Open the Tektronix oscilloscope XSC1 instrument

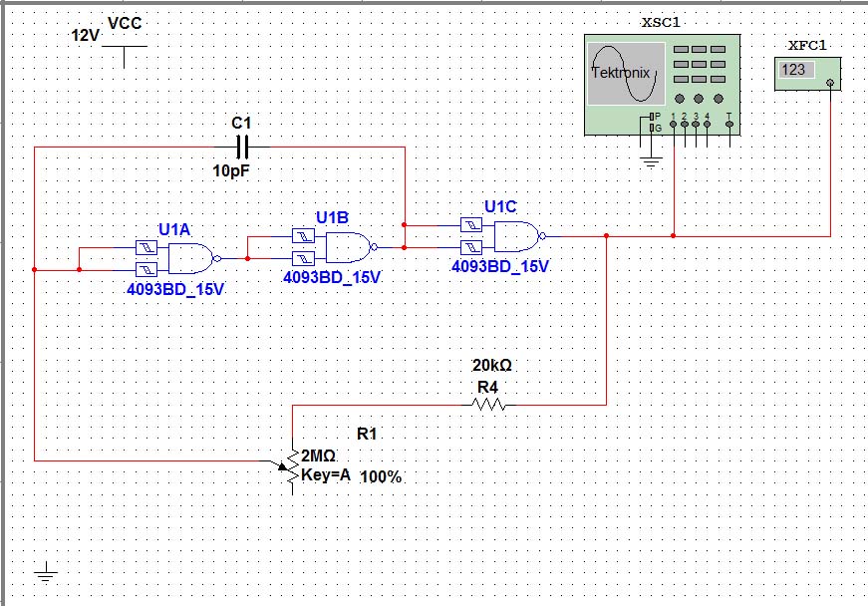pos(663,85)
